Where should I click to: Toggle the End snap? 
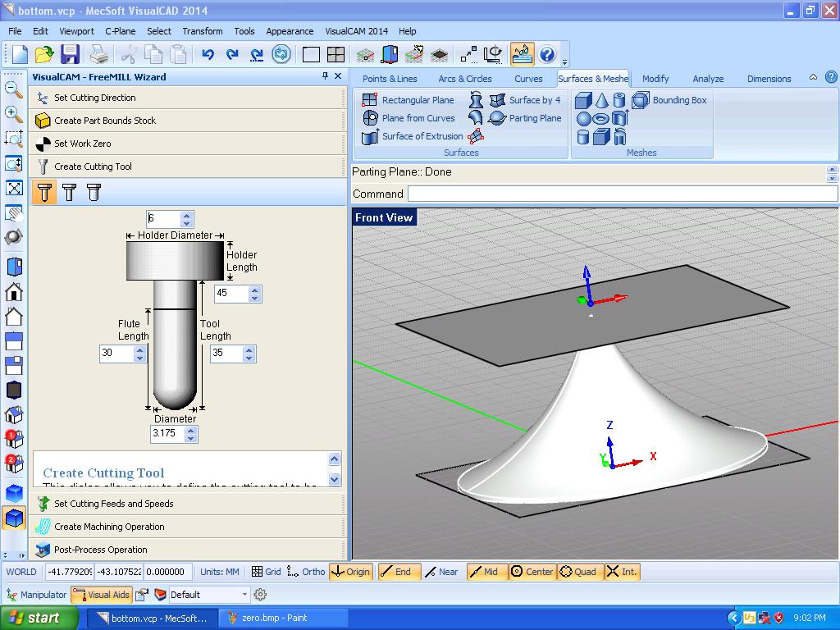(399, 572)
